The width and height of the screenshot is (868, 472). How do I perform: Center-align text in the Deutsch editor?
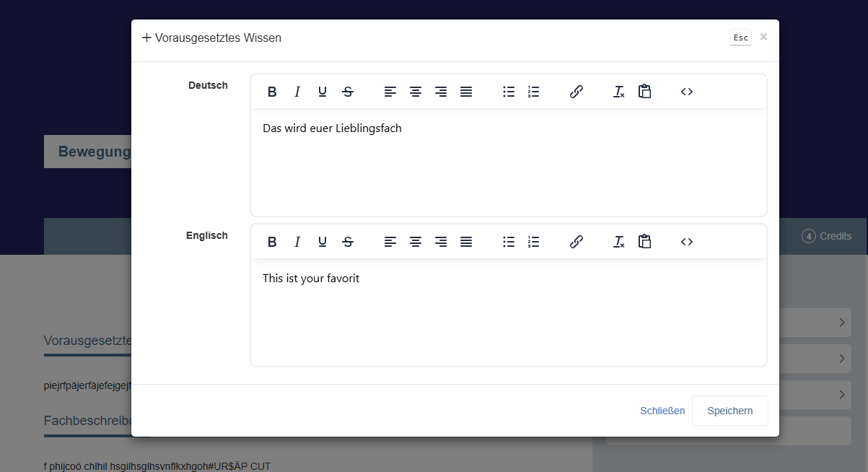[x=416, y=91]
